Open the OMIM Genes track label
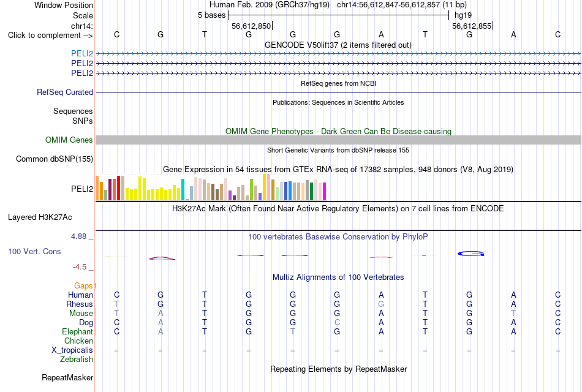The image size is (582, 392). [x=69, y=140]
